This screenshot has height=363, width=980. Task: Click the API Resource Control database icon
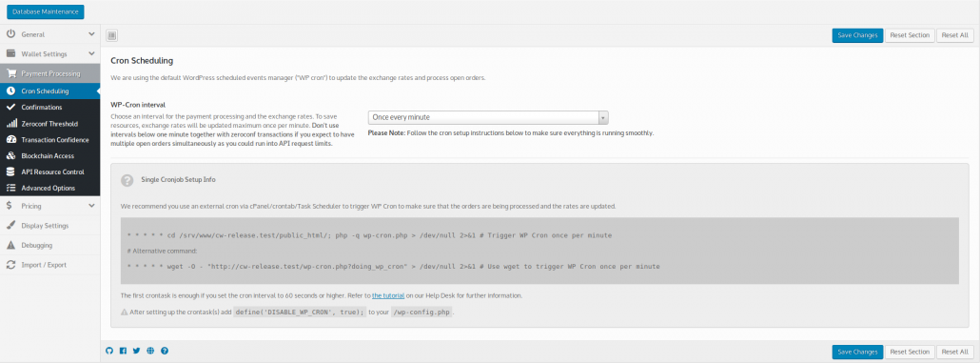(10, 171)
